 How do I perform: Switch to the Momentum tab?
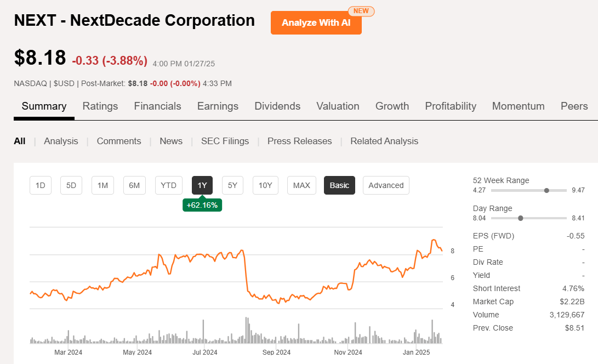(518, 106)
